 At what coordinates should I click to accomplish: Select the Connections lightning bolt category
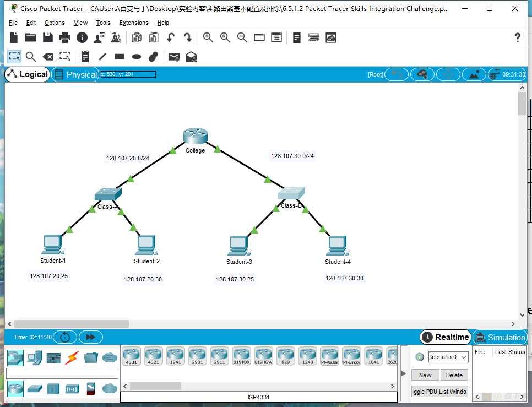[x=72, y=357]
